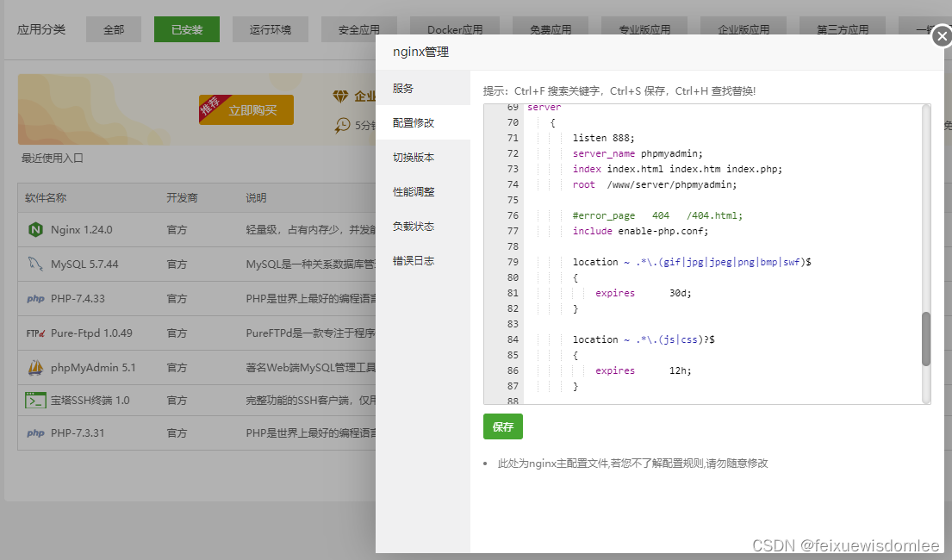Click line number 79 in the gutter
This screenshot has width=952, height=560.
pos(513,262)
